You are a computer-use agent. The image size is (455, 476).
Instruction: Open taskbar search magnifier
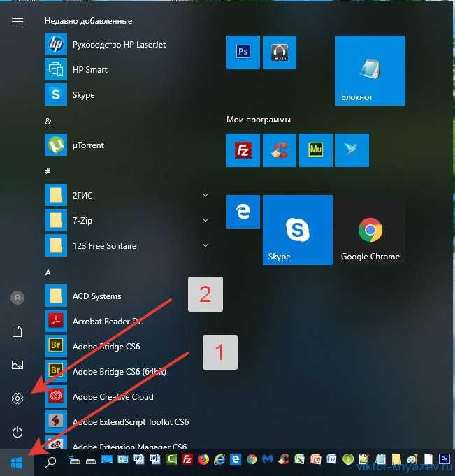pyautogui.click(x=50, y=462)
